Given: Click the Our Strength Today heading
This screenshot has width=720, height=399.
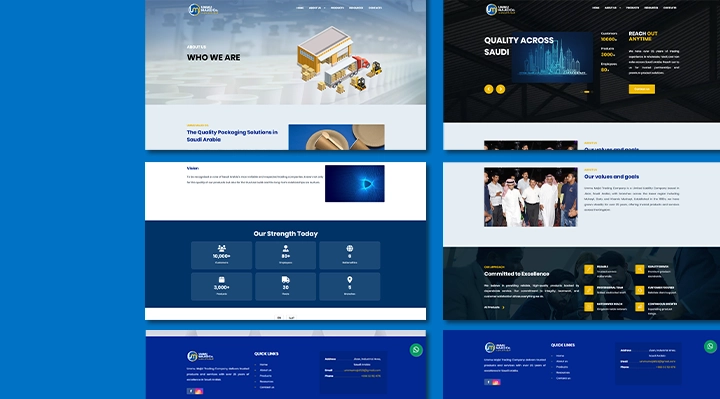Looking at the screenshot, I should tap(286, 234).
